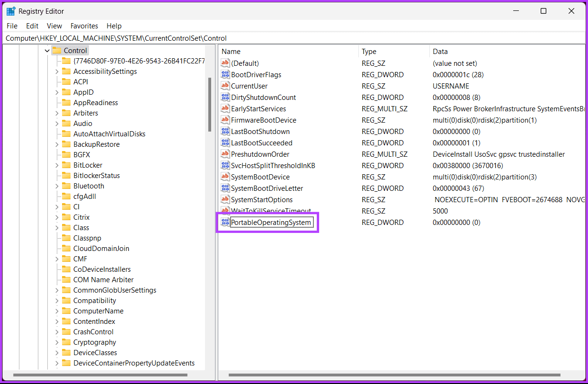Viewport: 588px width, 384px height.
Task: Click the tree pane vertical scrollbar
Action: (x=209, y=104)
